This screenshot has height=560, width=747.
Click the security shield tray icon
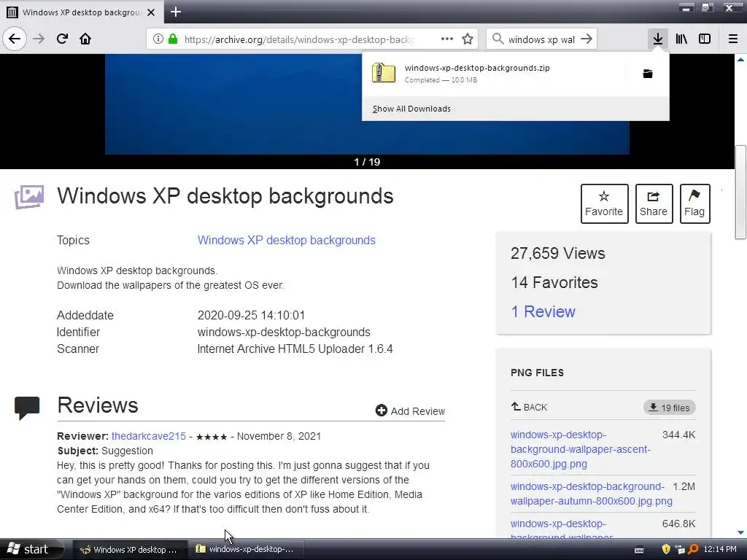click(x=666, y=549)
